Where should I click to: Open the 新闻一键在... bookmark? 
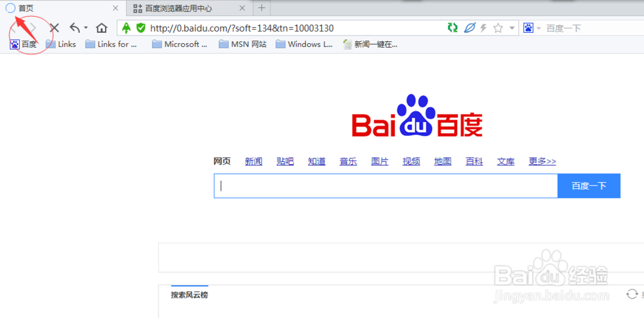point(370,44)
